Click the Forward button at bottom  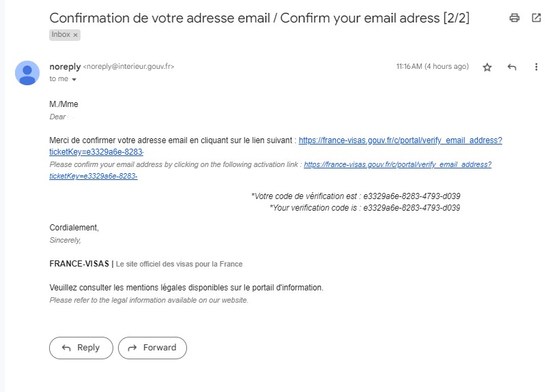point(152,348)
